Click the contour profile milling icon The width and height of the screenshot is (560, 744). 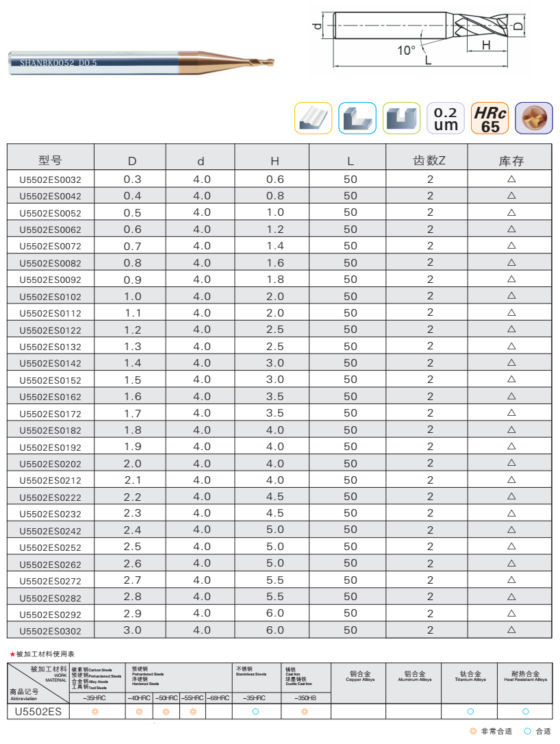click(x=313, y=118)
